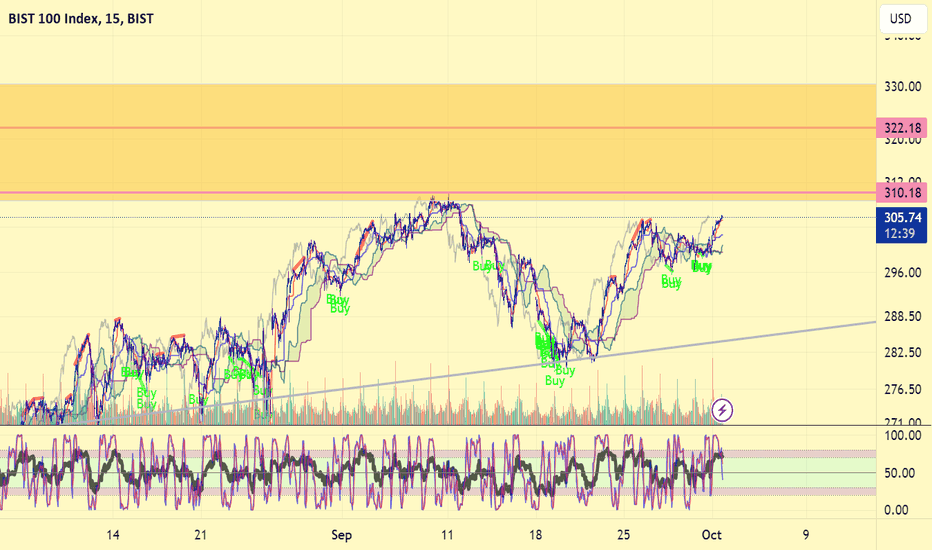Screen dimensions: 932x550
Task: Click the BIST 100 Index chart title
Action: (x=81, y=18)
